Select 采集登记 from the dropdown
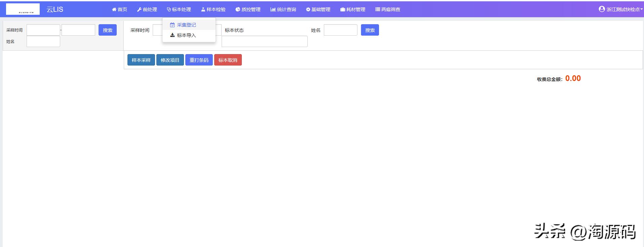 tap(189, 25)
